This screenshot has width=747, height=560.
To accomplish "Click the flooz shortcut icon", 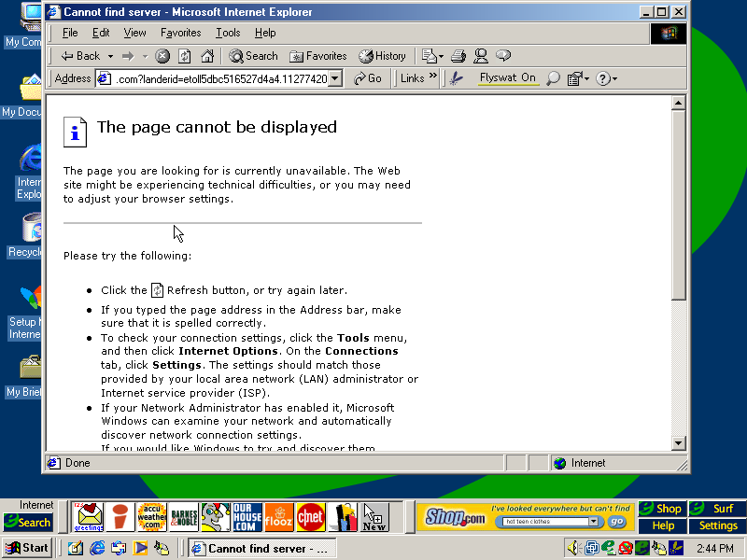I will 279,516.
